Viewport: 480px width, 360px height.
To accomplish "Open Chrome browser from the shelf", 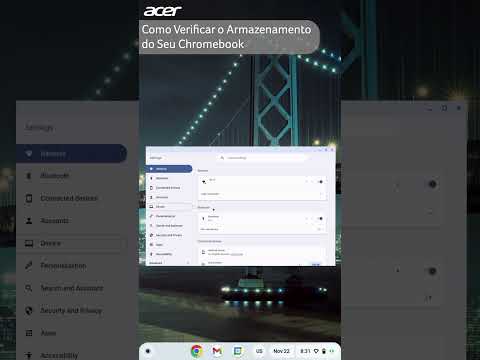I will 197,351.
